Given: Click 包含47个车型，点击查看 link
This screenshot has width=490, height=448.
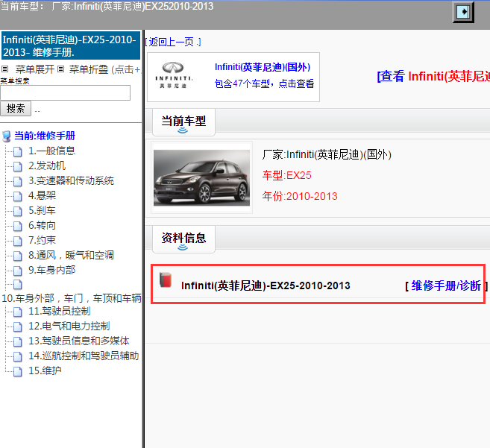Looking at the screenshot, I should tap(264, 83).
